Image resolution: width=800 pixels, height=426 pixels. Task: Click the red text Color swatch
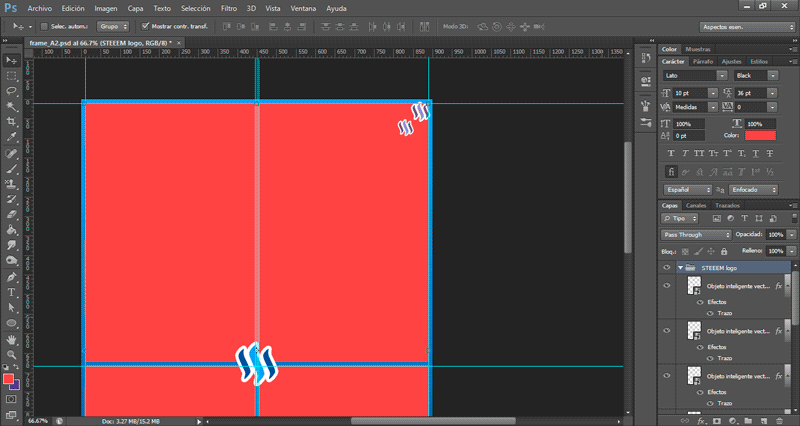click(x=760, y=136)
